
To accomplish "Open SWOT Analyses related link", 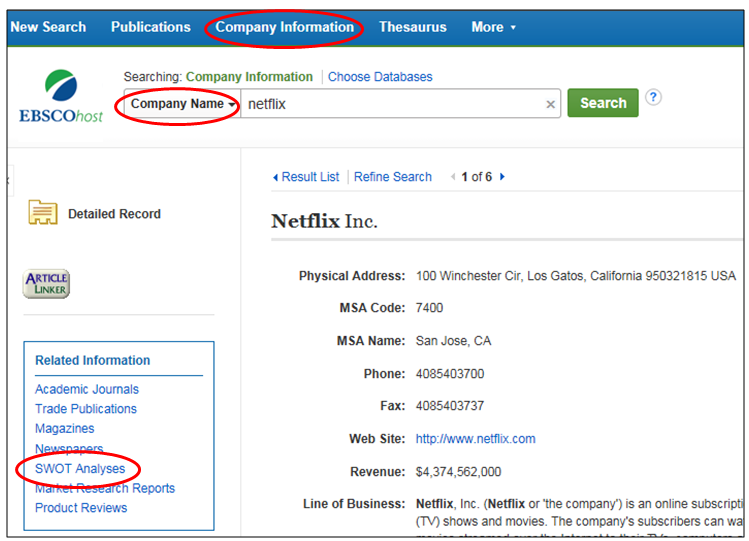I will pyautogui.click(x=80, y=468).
